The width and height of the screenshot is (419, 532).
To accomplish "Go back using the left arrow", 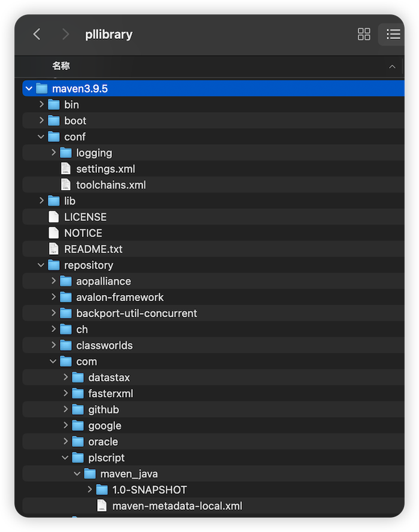I will click(x=37, y=34).
